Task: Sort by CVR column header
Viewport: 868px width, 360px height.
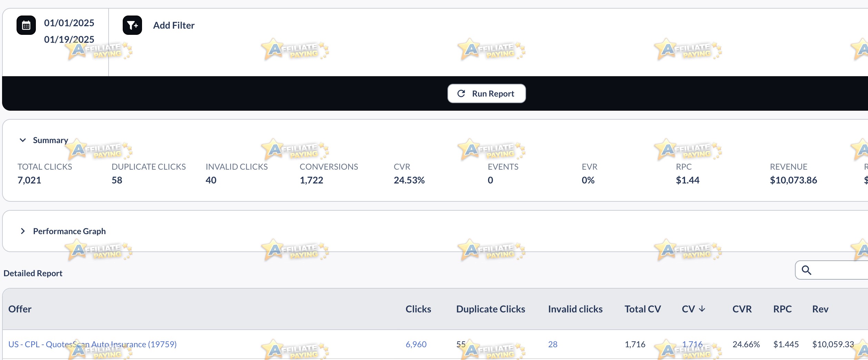Action: point(742,309)
